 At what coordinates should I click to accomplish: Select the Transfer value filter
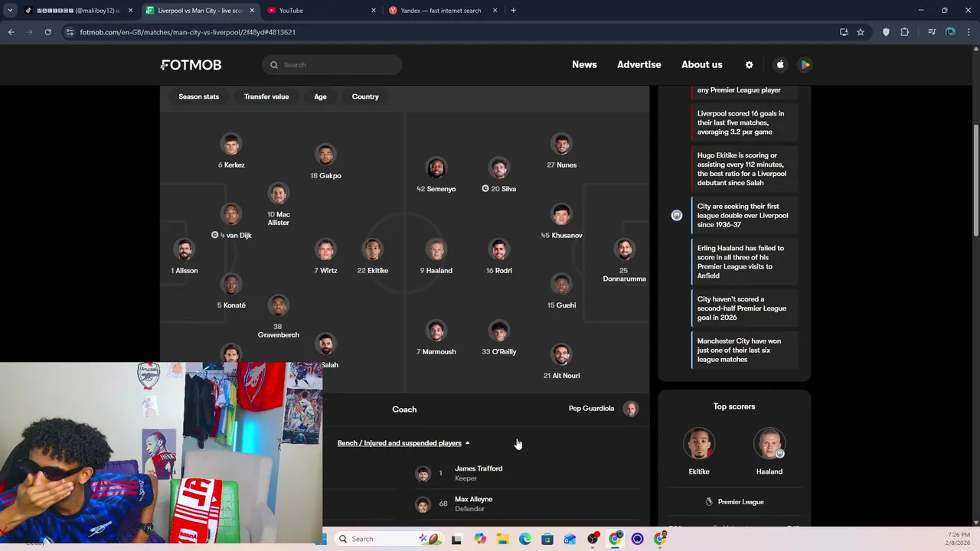click(x=266, y=96)
